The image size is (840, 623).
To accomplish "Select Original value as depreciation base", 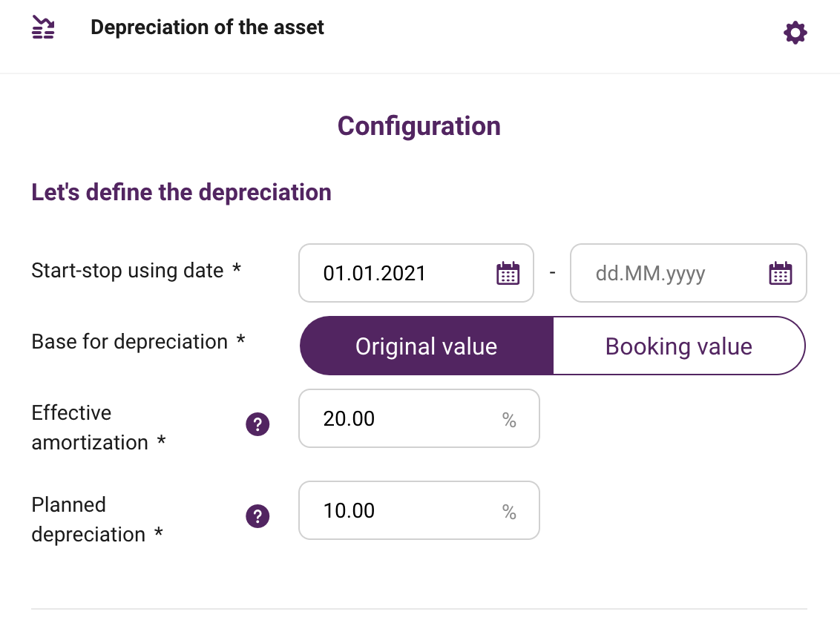I will 427,346.
